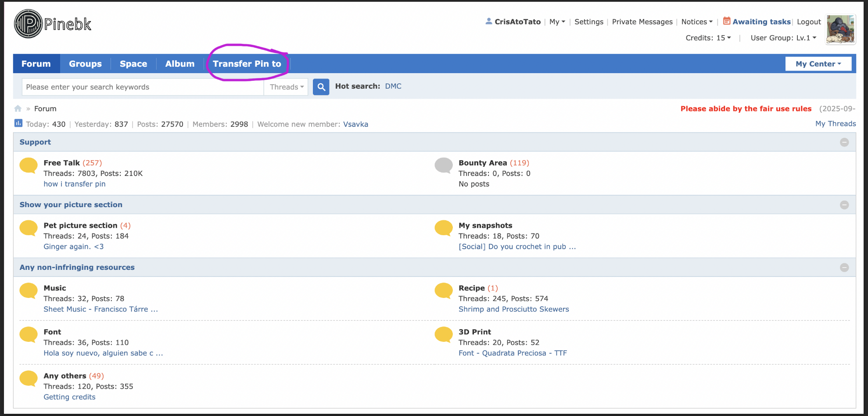Click the Awaiting tasks link
Screen dimensions: 868x416
[x=761, y=22]
